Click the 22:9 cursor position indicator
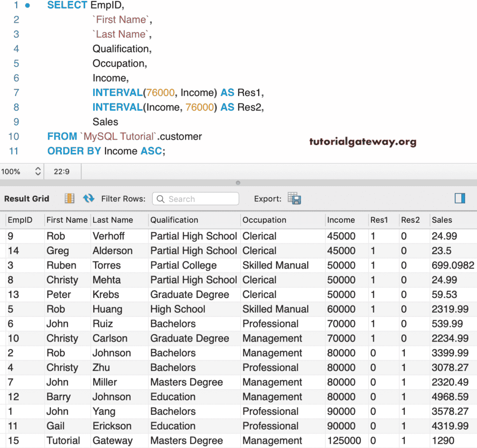 point(62,172)
